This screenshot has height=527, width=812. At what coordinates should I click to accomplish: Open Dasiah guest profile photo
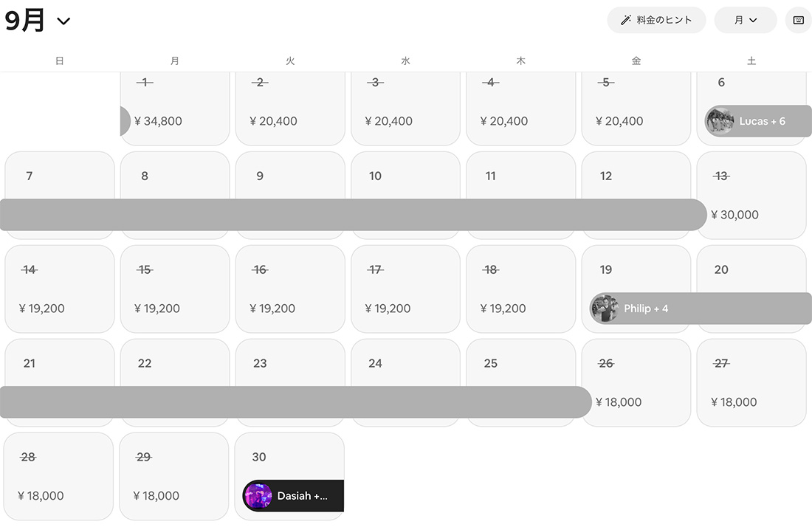(x=258, y=496)
